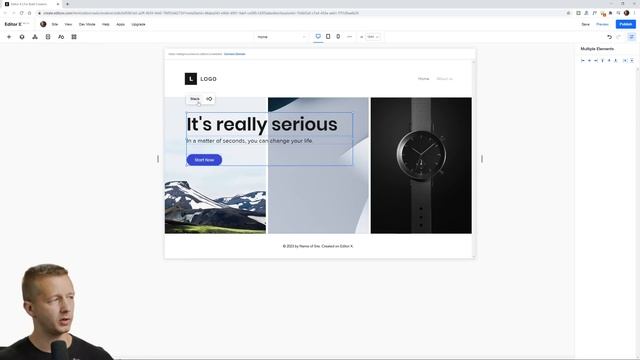The width and height of the screenshot is (640, 360).
Task: Open the Apps menu
Action: coord(120,24)
